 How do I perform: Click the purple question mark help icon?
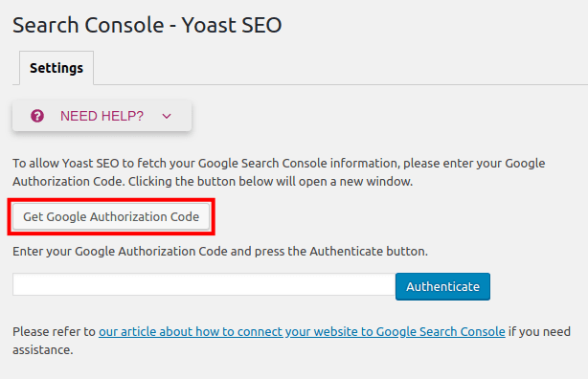tap(37, 116)
